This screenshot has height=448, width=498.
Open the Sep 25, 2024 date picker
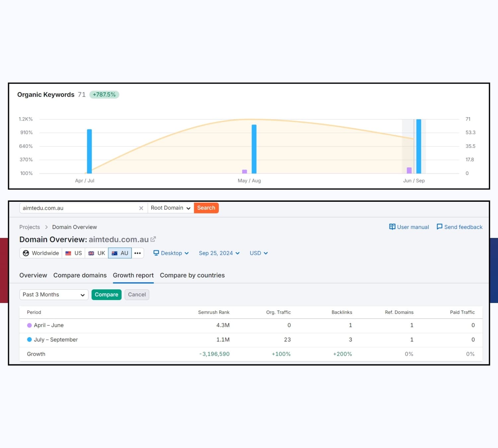point(219,253)
